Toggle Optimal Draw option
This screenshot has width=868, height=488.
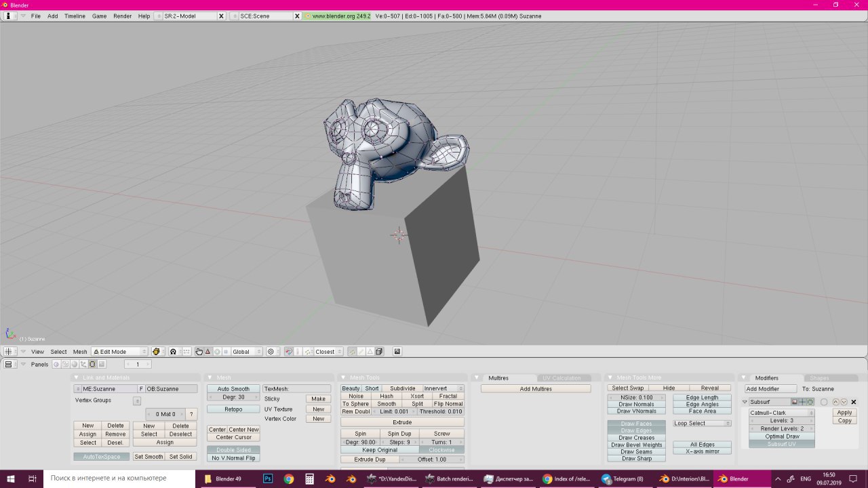point(782,436)
